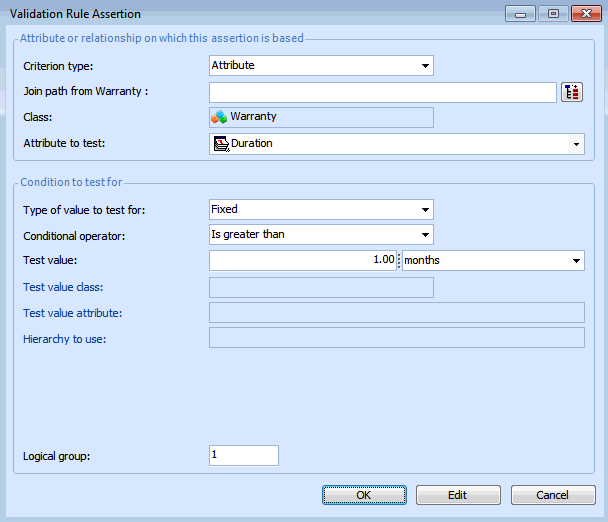Click the Test value field showing 1.00
Screen dimensions: 608x522
(x=302, y=260)
